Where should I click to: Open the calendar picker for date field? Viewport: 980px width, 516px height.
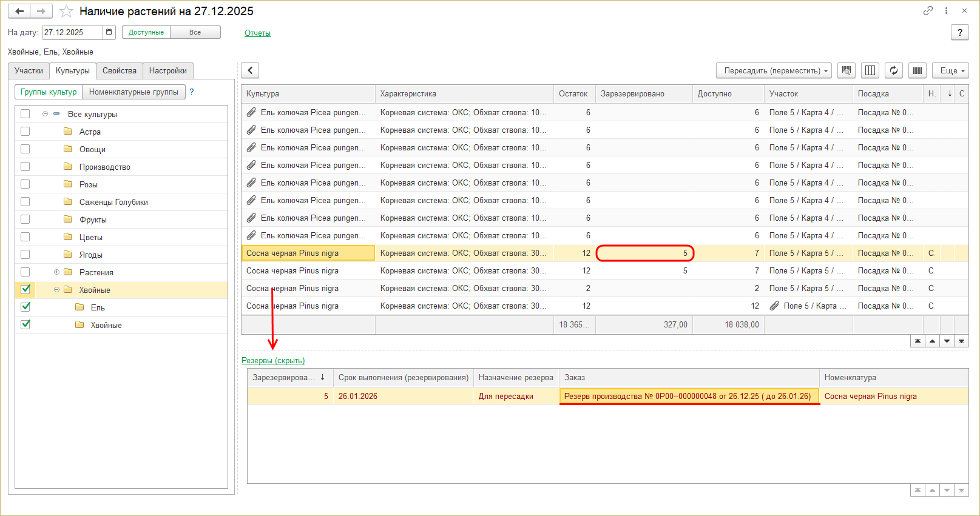[109, 32]
